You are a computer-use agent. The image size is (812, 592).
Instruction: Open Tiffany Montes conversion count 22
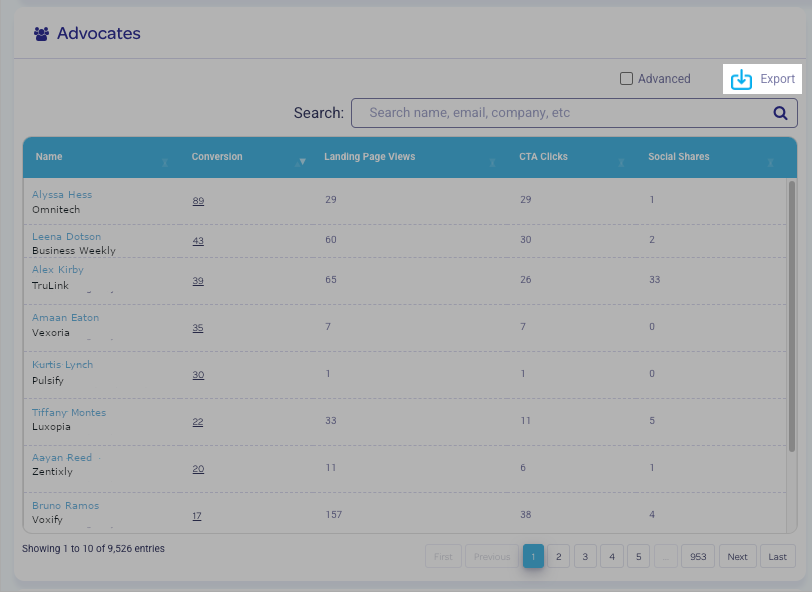coord(198,422)
